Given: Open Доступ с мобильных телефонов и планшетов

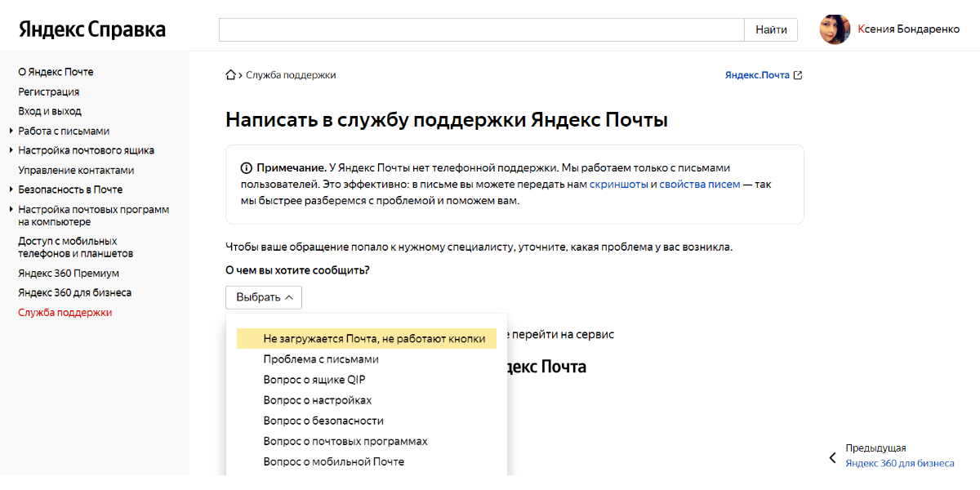Looking at the screenshot, I should pyautogui.click(x=76, y=247).
